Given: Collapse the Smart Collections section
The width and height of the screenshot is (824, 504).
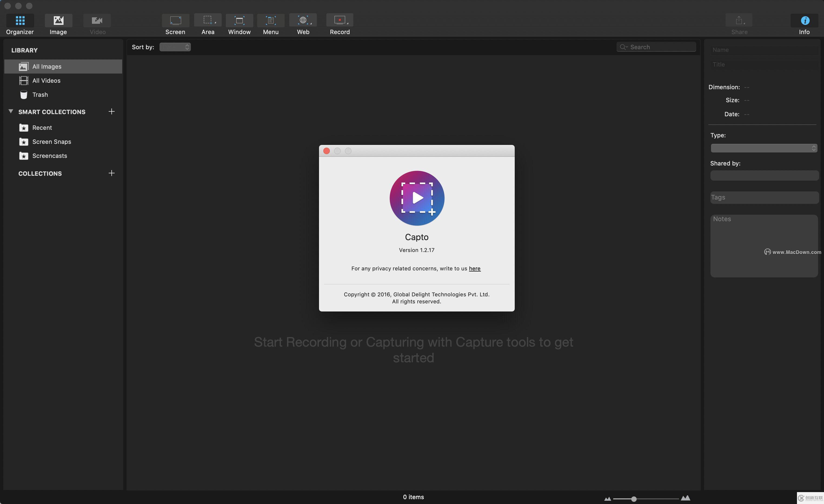Looking at the screenshot, I should 11,111.
